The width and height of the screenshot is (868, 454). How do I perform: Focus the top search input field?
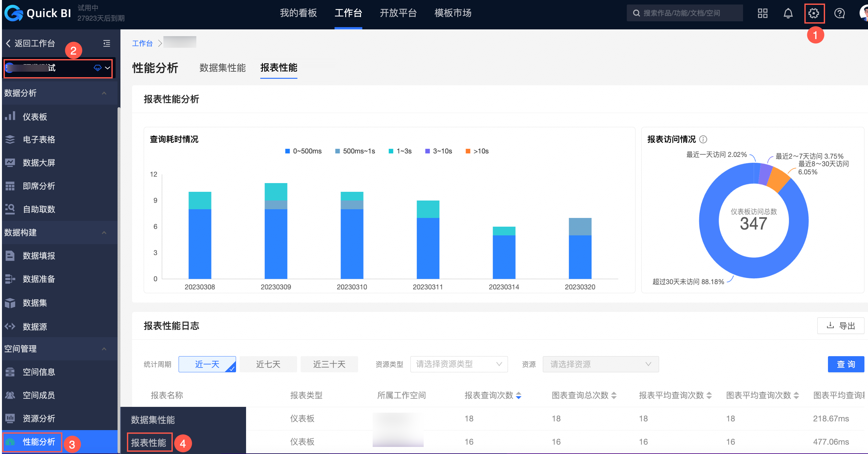point(685,13)
